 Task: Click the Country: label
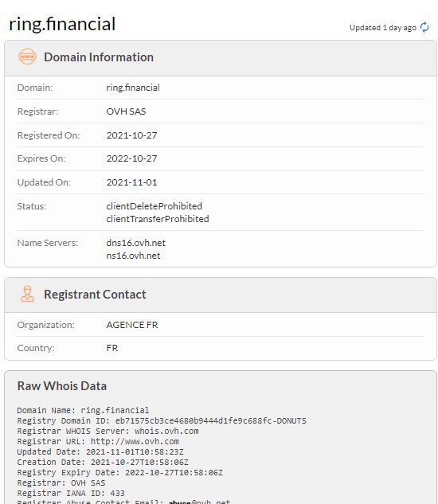click(x=36, y=348)
